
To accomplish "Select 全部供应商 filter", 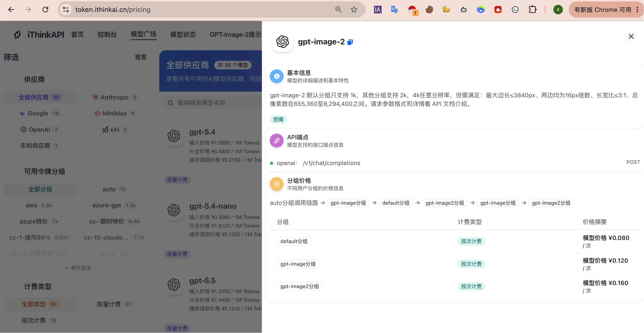I will [40, 97].
